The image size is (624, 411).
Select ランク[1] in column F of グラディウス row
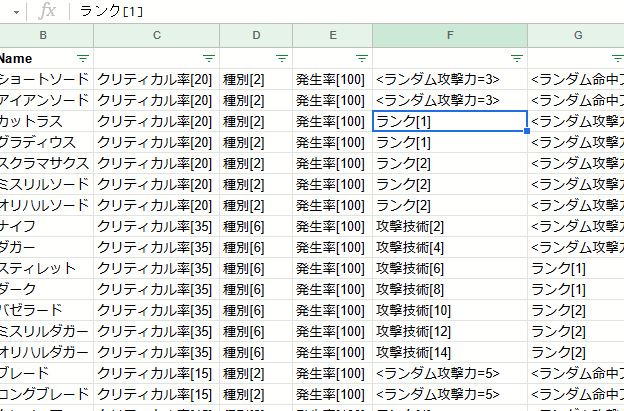[450, 142]
